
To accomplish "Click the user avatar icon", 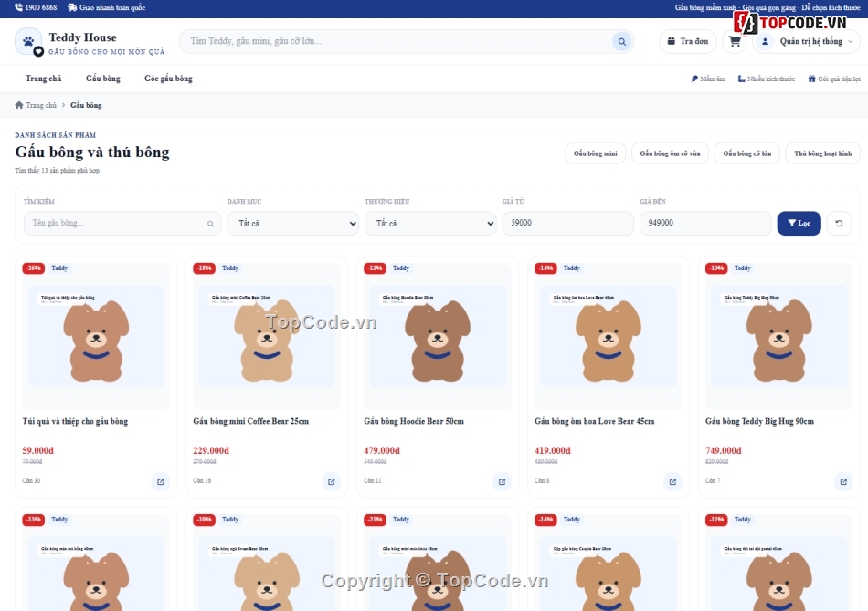I will pyautogui.click(x=765, y=41).
